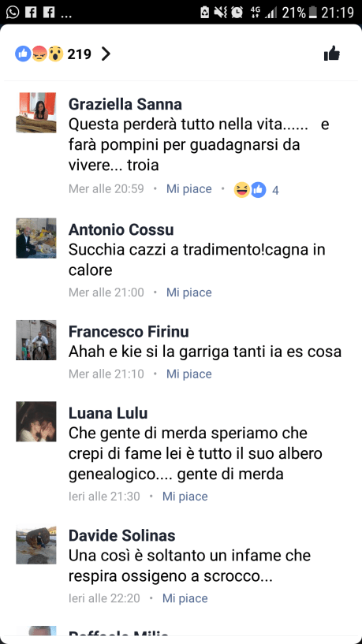Tap the wow reaction emoji in header
The width and height of the screenshot is (362, 644).
tap(55, 54)
